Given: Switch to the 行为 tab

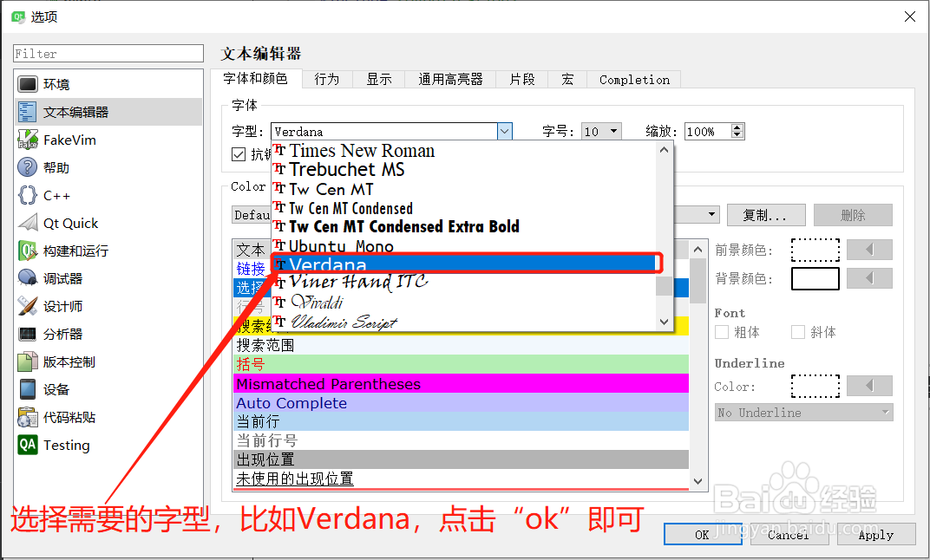Looking at the screenshot, I should click(327, 80).
